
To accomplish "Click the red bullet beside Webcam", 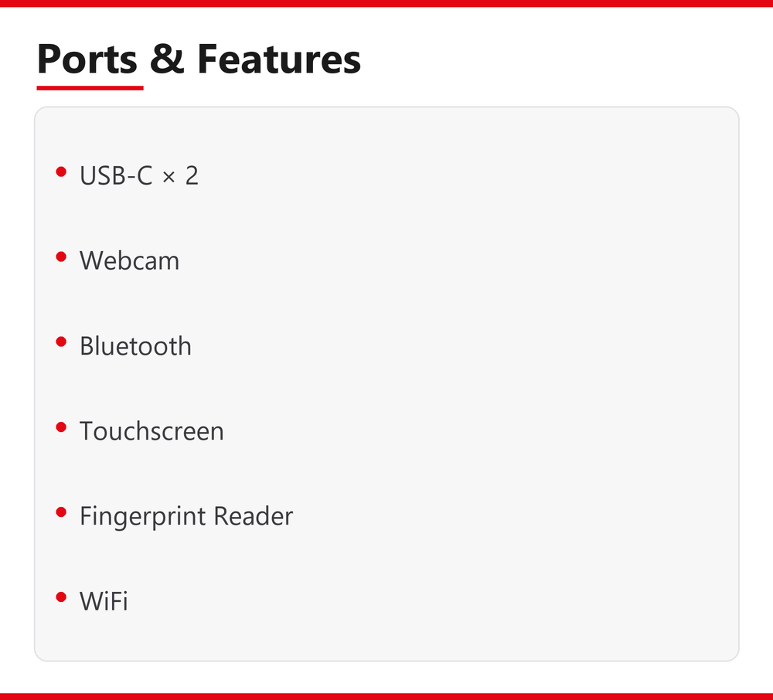I will 61,257.
